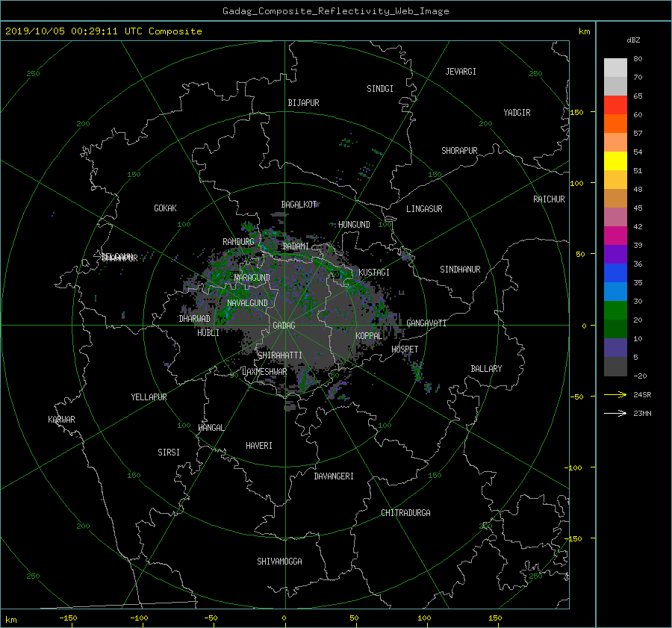Viewport: 672px width, 628px height.
Task: Click the 2019/10/05 00:29:11 UTC Composite timestamp
Action: click(x=103, y=31)
